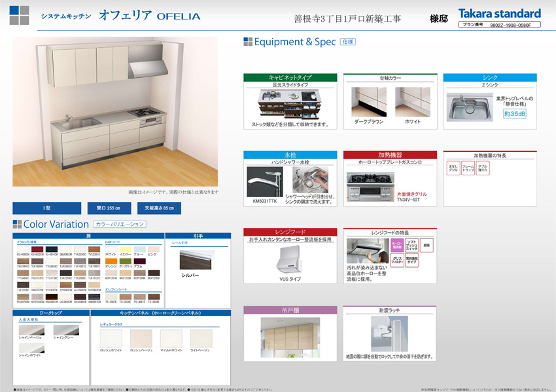Select the 常時換気タイプ badge
The height and width of the screenshot is (392, 556).
click(x=411, y=260)
